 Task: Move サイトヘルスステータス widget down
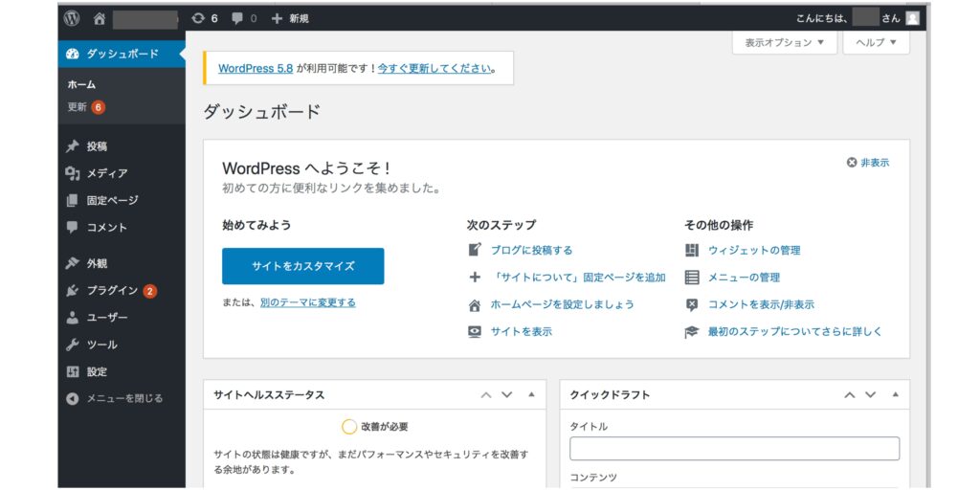507,395
